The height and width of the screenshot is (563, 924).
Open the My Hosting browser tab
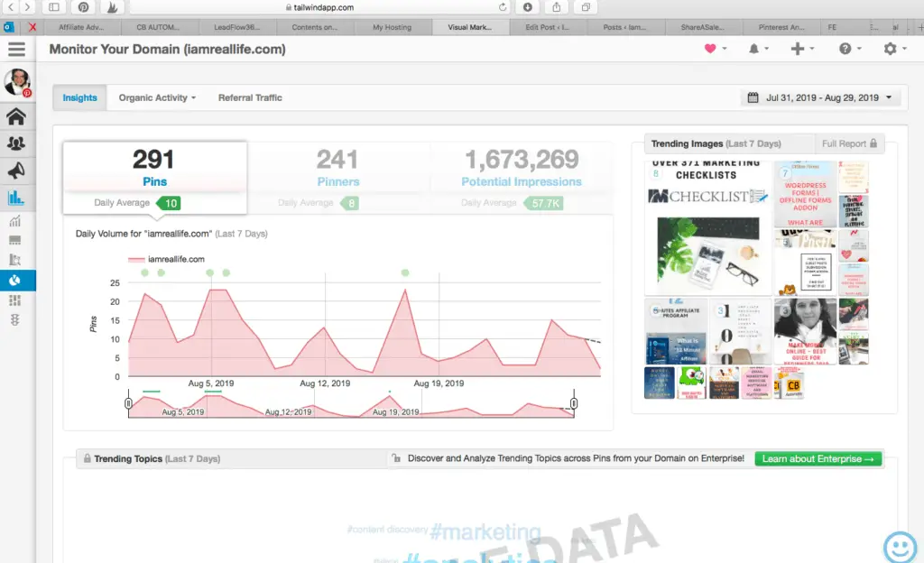point(392,27)
